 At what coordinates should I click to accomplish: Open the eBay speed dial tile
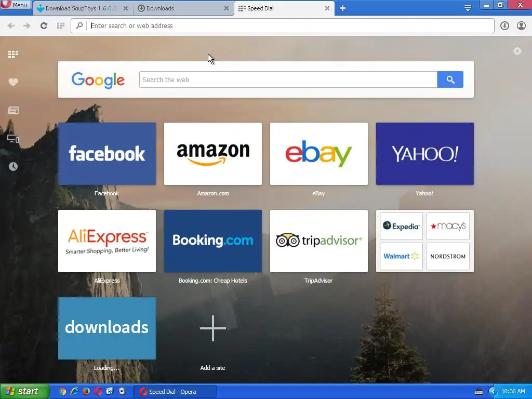coord(318,154)
